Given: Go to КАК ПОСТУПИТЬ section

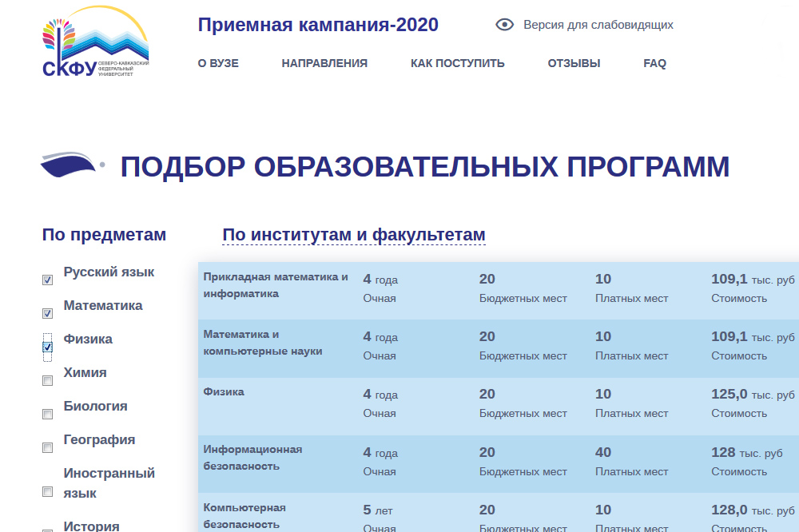Looking at the screenshot, I should 458,63.
